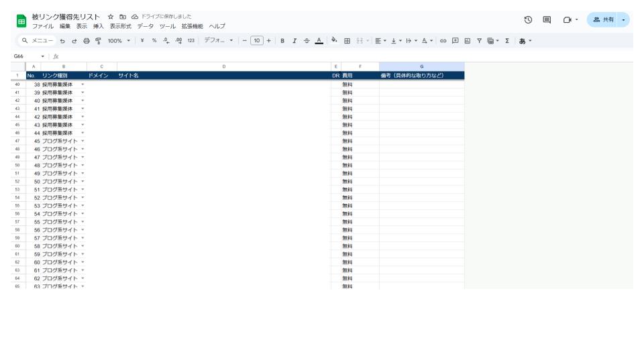Toggle italic formatting

click(294, 41)
